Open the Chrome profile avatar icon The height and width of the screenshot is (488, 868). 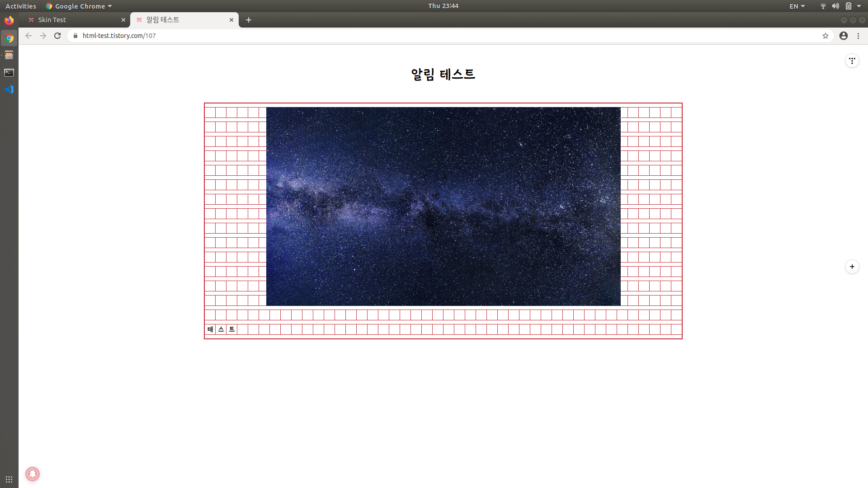click(x=844, y=36)
